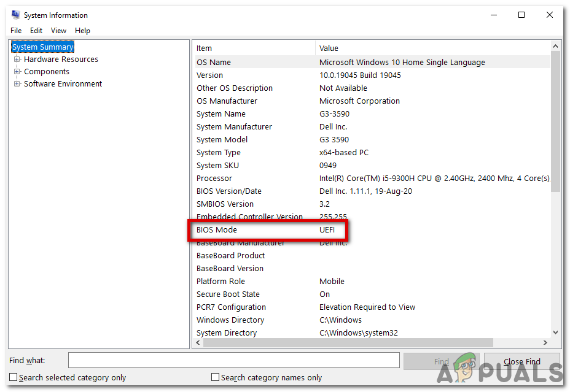This screenshot has width=570, height=392.
Task: Expand the Components node
Action: coord(17,72)
